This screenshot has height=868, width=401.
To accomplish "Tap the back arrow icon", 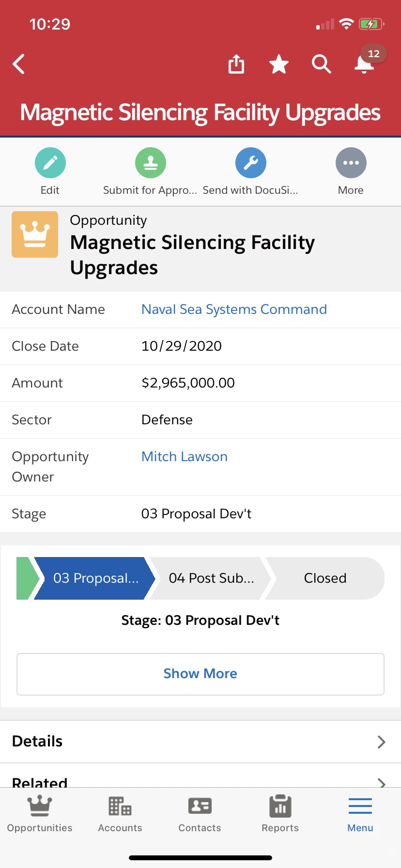I will point(19,64).
